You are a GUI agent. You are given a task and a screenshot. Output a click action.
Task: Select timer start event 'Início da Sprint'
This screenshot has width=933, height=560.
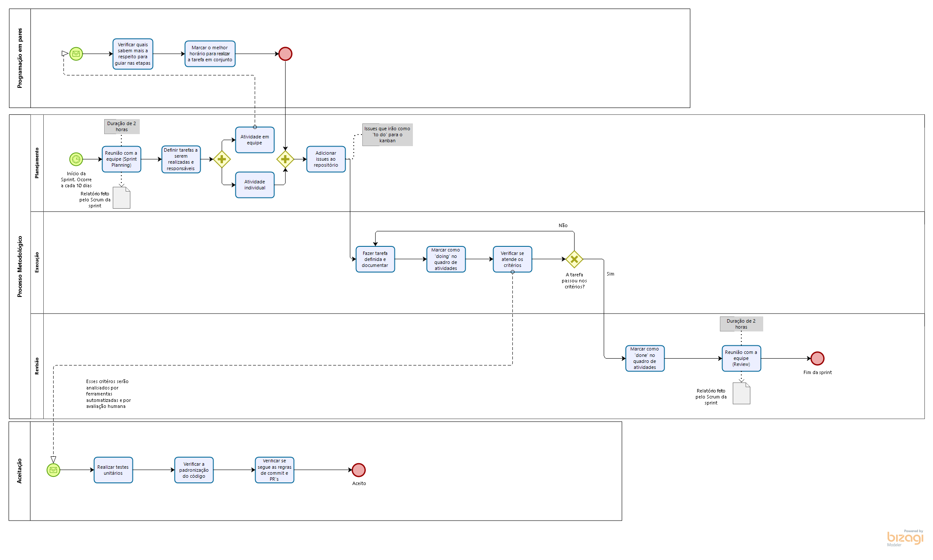click(x=76, y=159)
